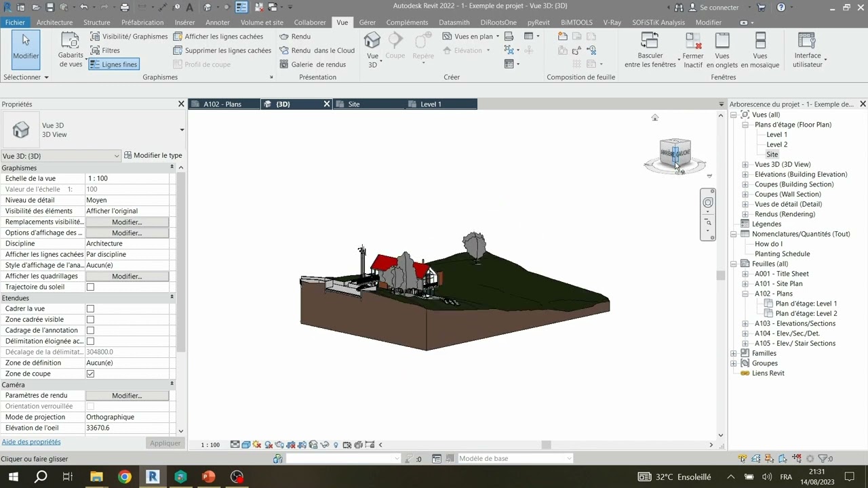The width and height of the screenshot is (868, 488).
Task: Check the Cadrer la vue box
Action: tap(90, 308)
